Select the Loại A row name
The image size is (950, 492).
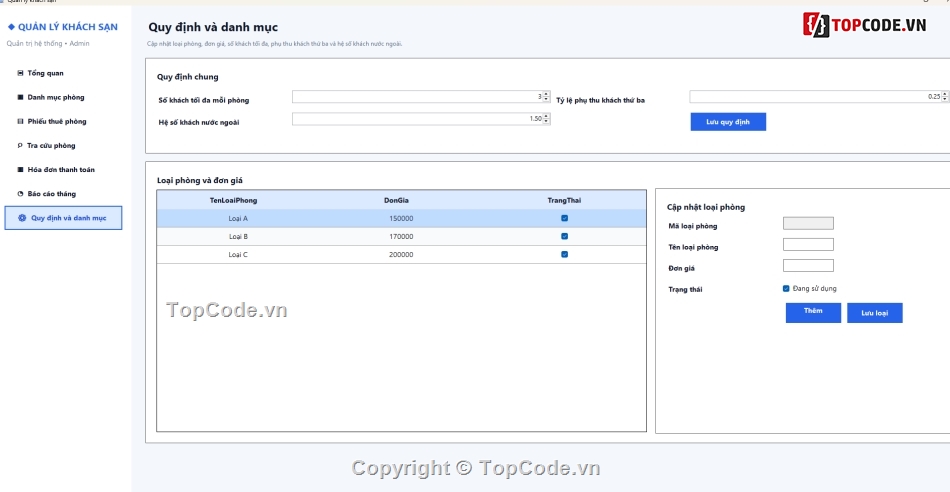point(238,219)
